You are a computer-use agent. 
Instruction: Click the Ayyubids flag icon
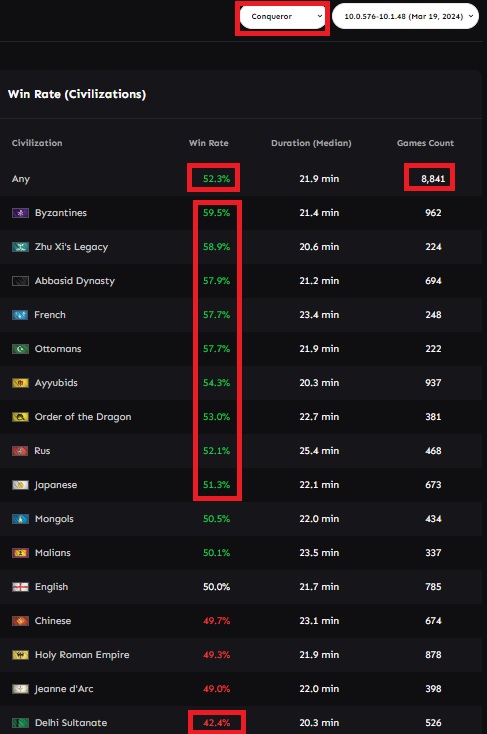tap(20, 383)
